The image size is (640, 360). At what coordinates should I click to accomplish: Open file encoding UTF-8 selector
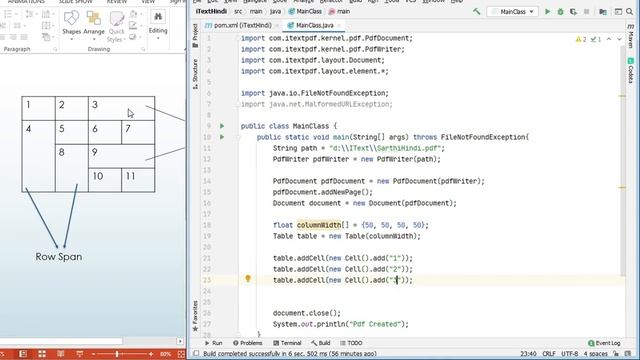[569, 353]
